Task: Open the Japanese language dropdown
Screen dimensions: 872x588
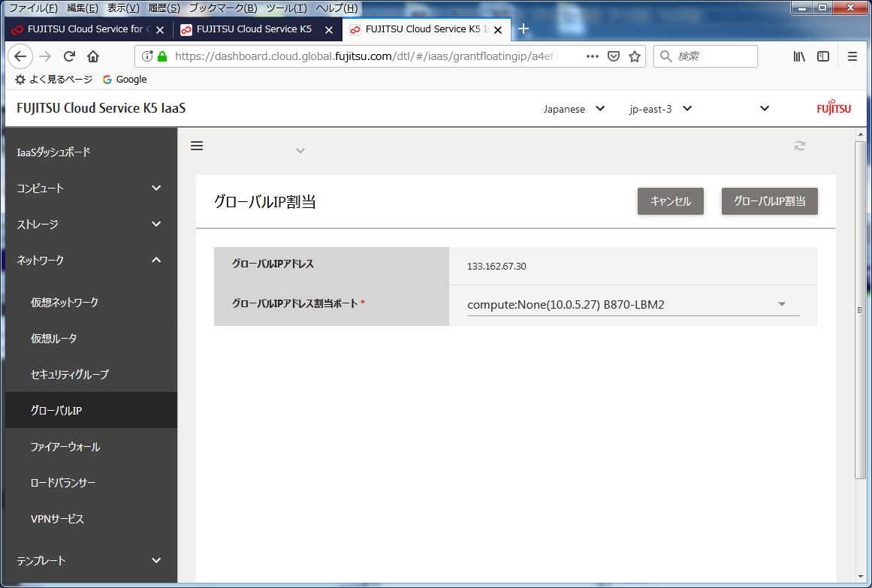Action: (x=574, y=109)
